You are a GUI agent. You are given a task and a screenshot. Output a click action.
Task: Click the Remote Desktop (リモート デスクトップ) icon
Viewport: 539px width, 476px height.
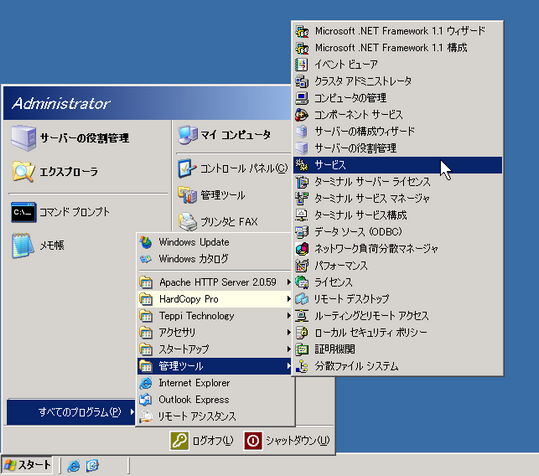coord(302,299)
